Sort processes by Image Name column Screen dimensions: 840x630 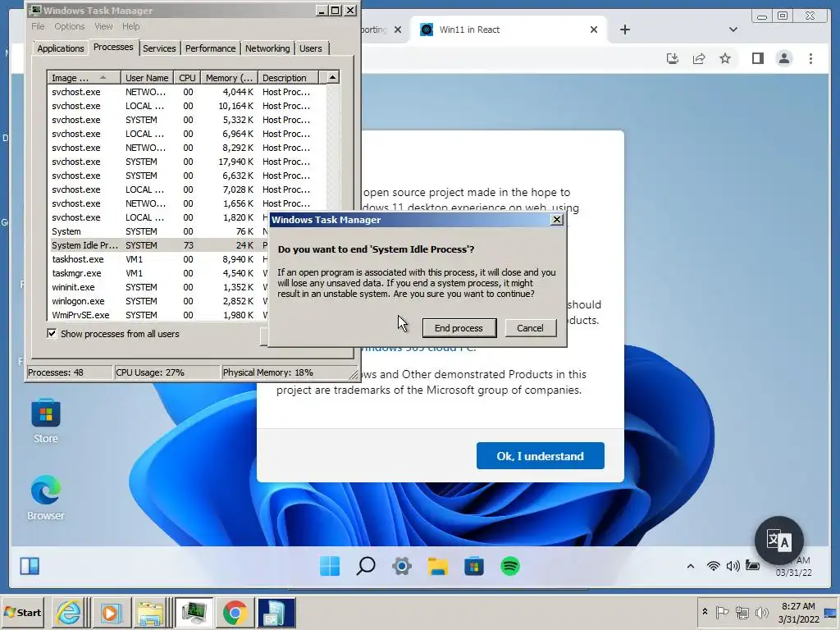click(84, 78)
